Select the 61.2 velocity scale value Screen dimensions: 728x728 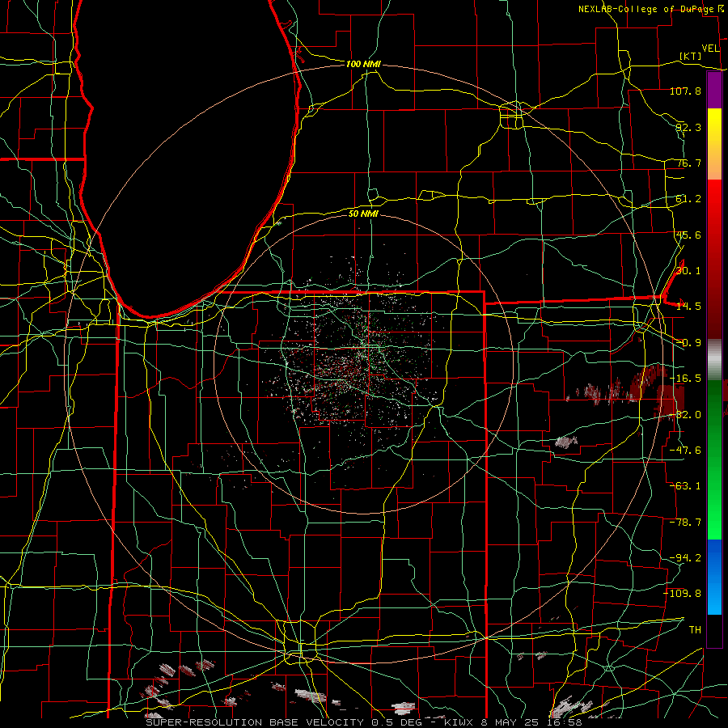688,199
